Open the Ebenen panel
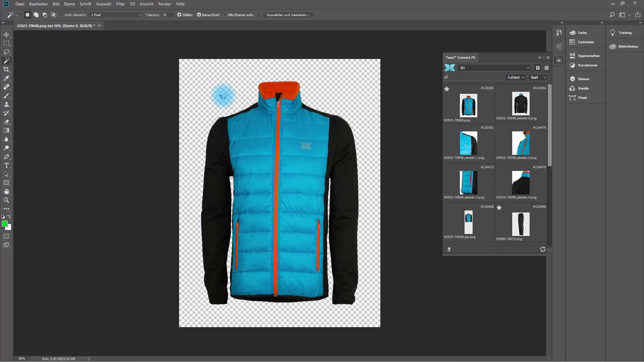644x362 pixels. (x=583, y=79)
